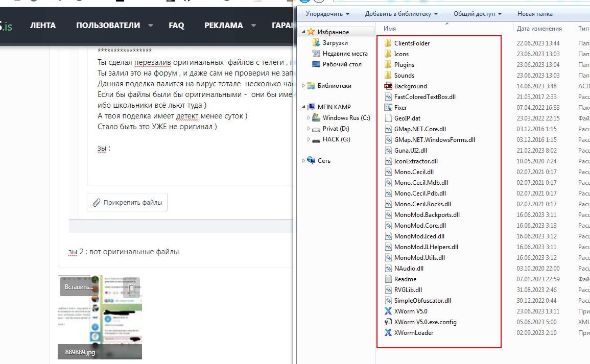Sort by Тип column header
590x364 pixels.
click(x=583, y=28)
